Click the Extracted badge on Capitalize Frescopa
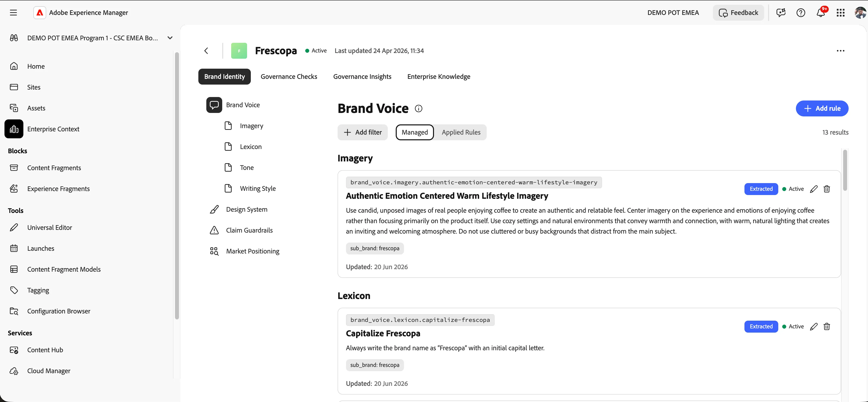The image size is (868, 402). pos(761,326)
